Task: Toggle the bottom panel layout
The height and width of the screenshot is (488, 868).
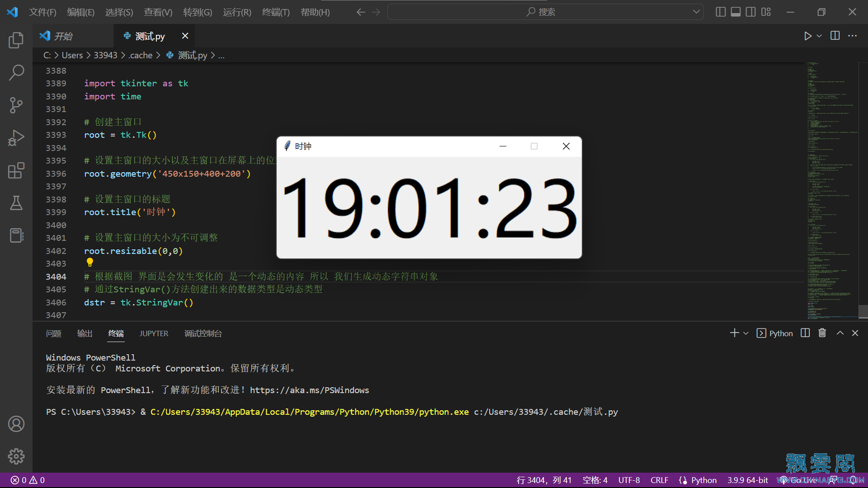Action: click(736, 12)
